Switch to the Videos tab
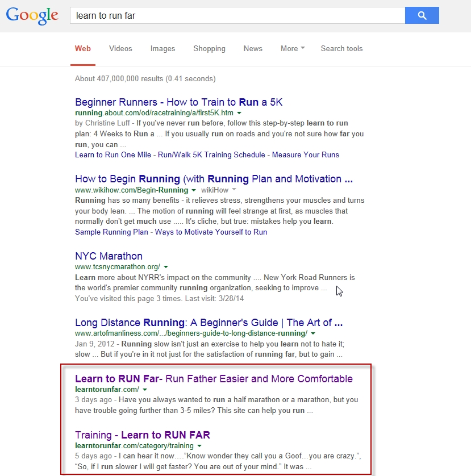This screenshot has height=476, width=471. 120,49
